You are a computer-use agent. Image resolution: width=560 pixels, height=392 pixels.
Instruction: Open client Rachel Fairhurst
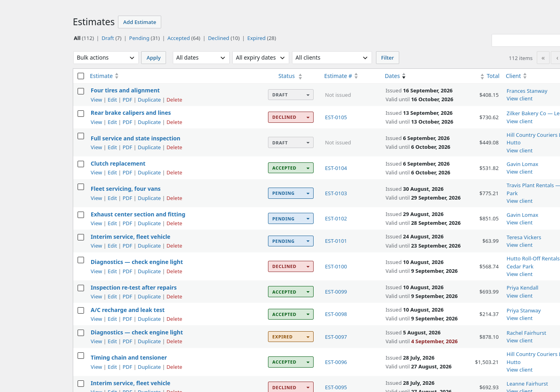point(526,333)
